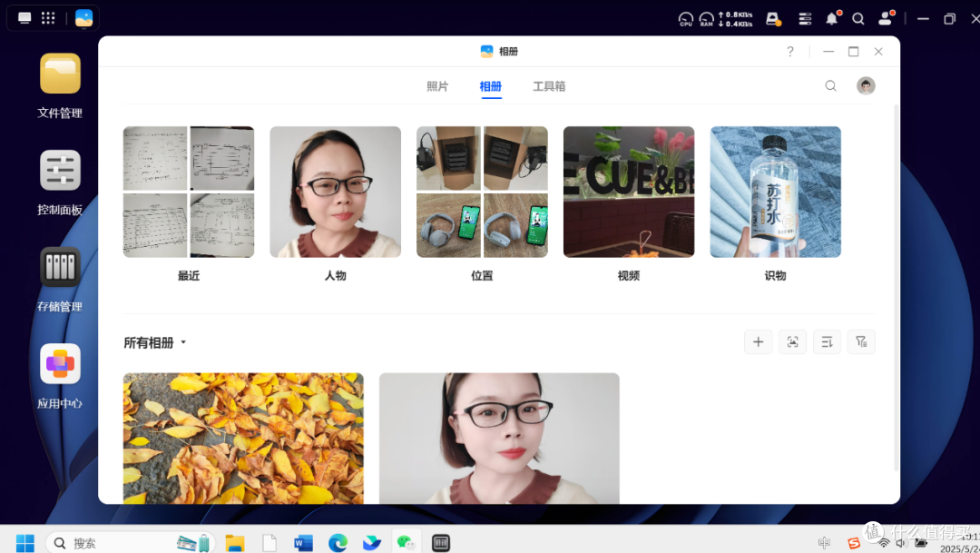Click the 位置 label text
This screenshot has width=980, height=553.
[x=482, y=276]
